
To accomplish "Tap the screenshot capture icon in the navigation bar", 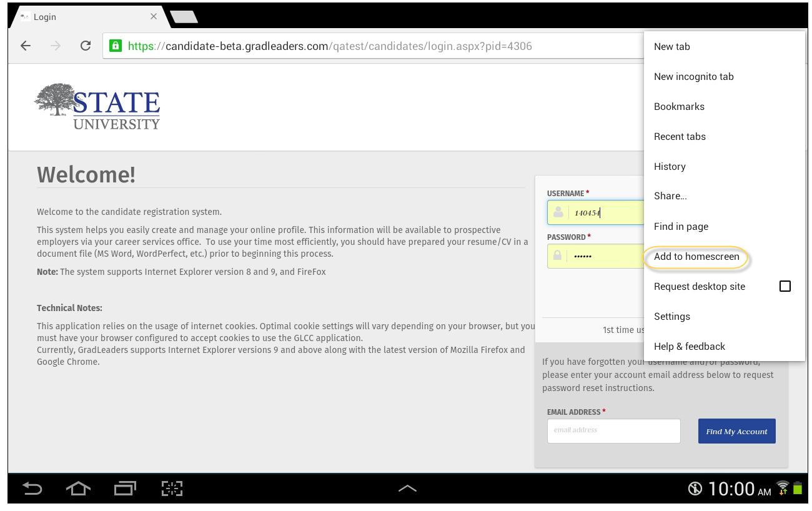I will (x=172, y=489).
